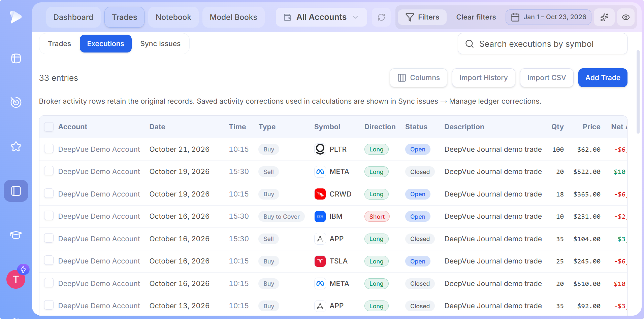Viewport: 644px width, 319px height.
Task: Focus the Search executions by symbol field
Action: point(543,44)
